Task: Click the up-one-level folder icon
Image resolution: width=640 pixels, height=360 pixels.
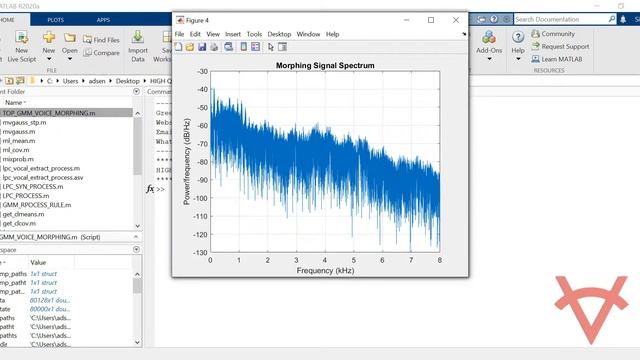Action: click(x=9, y=81)
